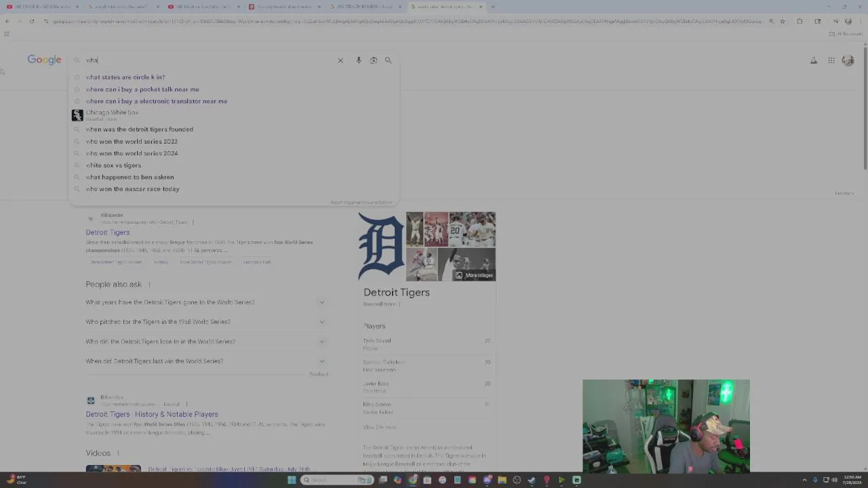The height and width of the screenshot is (488, 868).
Task: Open File Explorer from the taskbar
Action: (x=502, y=480)
